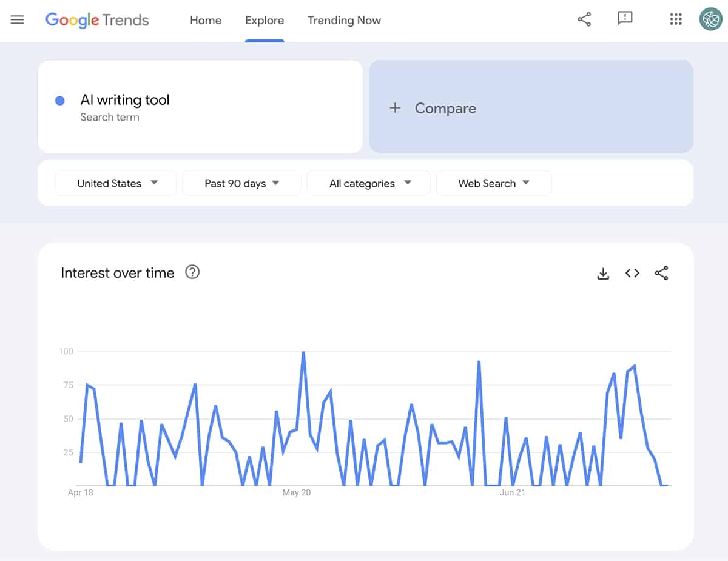The height and width of the screenshot is (561, 728).
Task: Open the send feedback icon
Action: coord(625,19)
